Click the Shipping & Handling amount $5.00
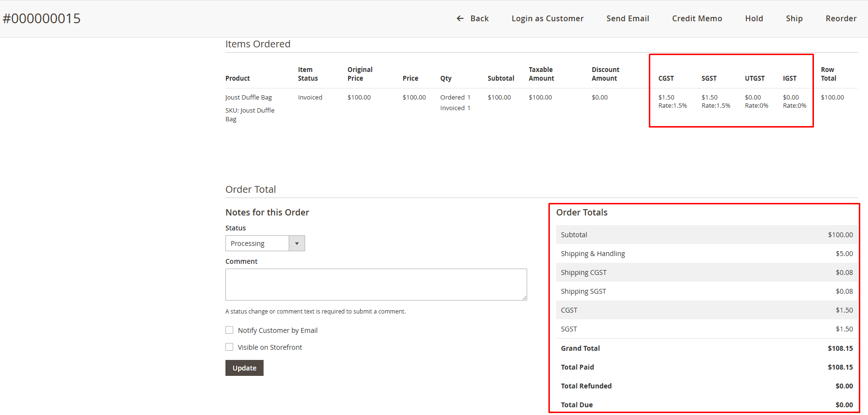 pos(844,254)
